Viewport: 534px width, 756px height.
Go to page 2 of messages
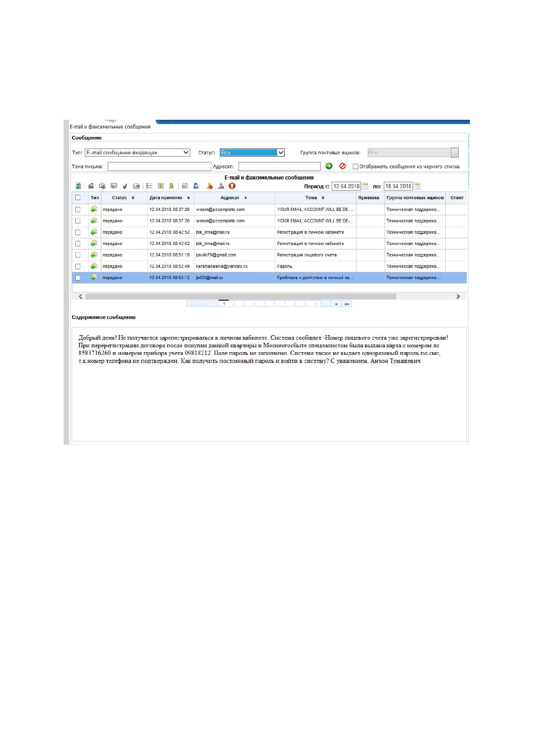point(234,304)
